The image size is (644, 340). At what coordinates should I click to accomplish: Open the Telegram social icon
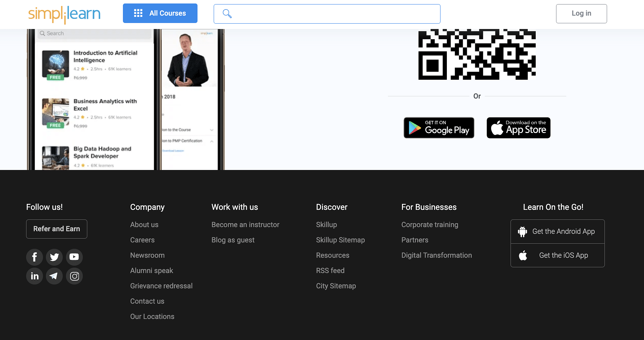54,276
